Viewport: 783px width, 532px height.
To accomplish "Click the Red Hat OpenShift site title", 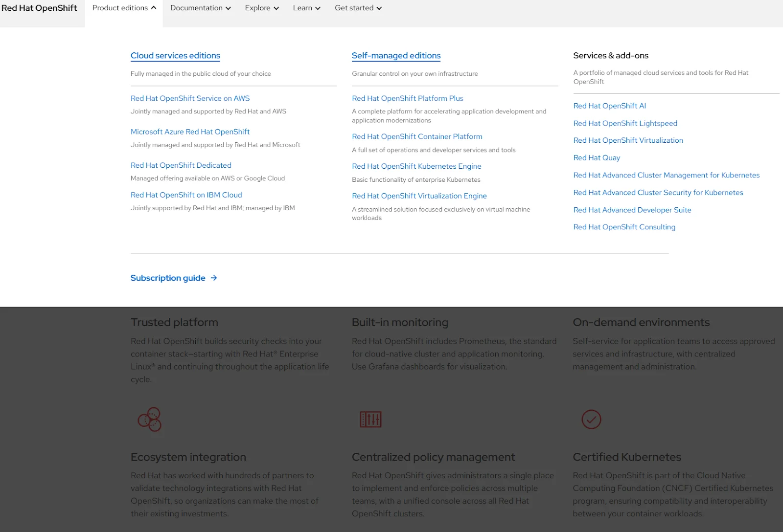I will tap(39, 8).
